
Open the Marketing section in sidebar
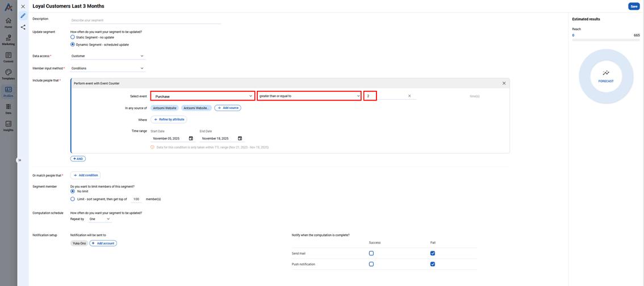click(8, 40)
